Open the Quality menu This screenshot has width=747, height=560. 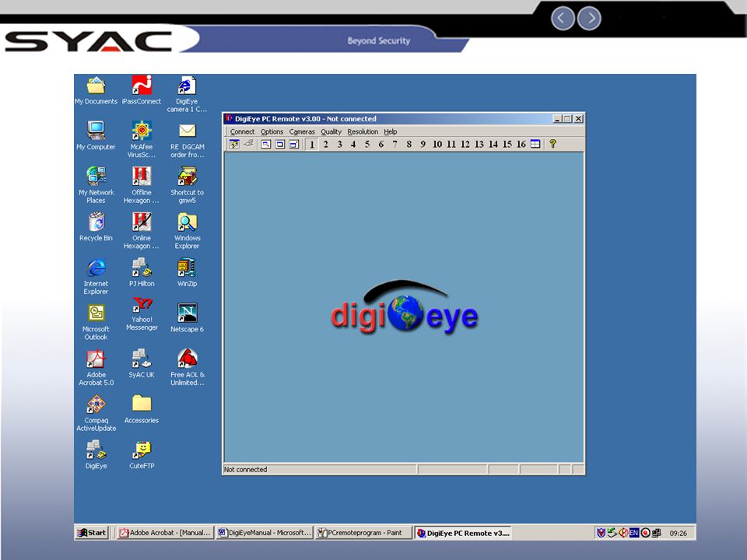click(x=331, y=132)
